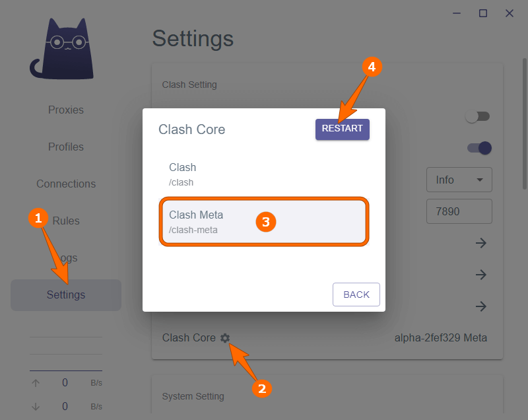Open the Info log level dropdown
528x420 pixels.
click(x=459, y=180)
